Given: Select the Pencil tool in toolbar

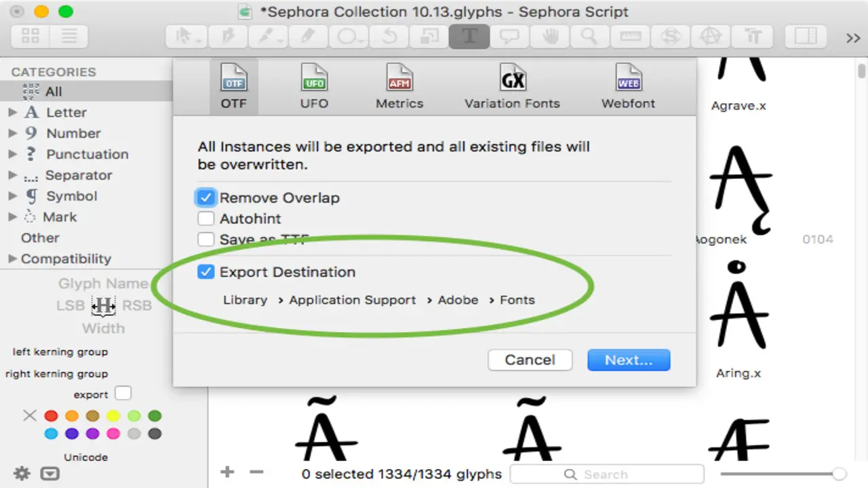Looking at the screenshot, I should 307,37.
